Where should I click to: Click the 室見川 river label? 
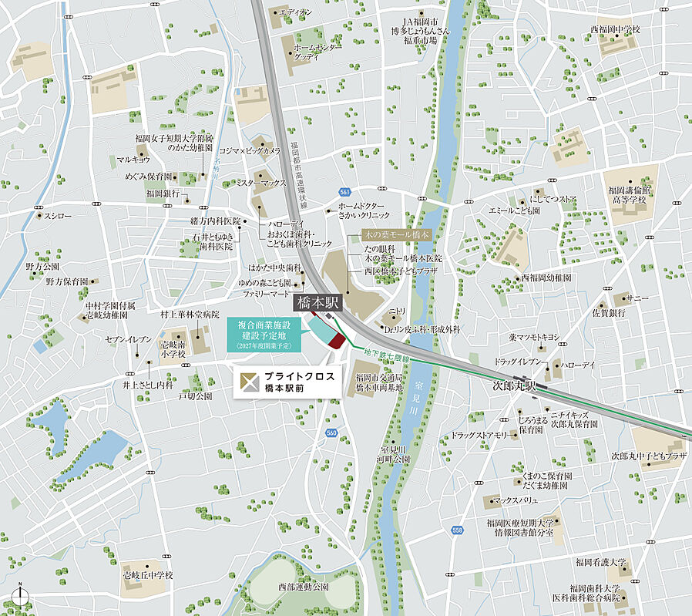point(415,399)
